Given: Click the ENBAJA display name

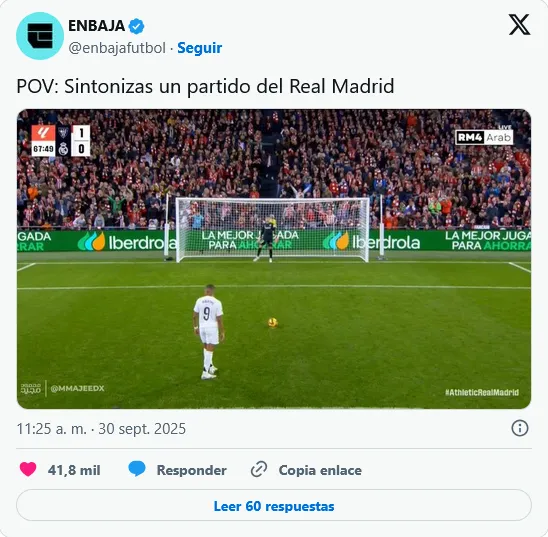Looking at the screenshot, I should (96, 26).
